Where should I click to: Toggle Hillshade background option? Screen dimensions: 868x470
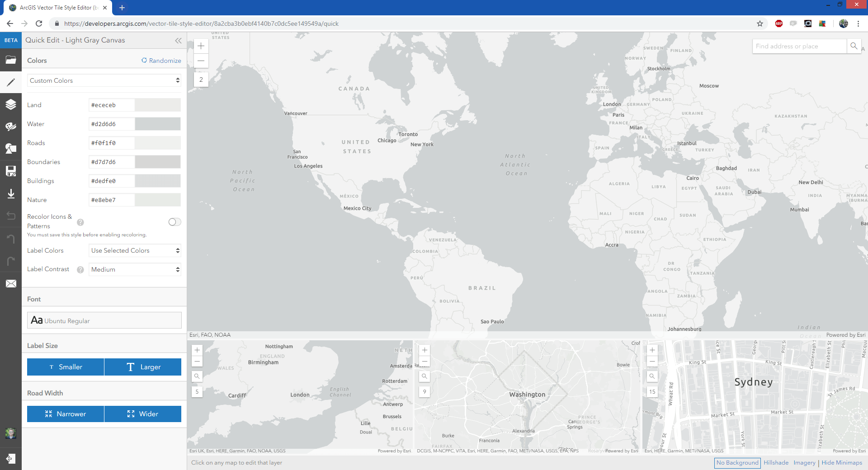point(776,462)
